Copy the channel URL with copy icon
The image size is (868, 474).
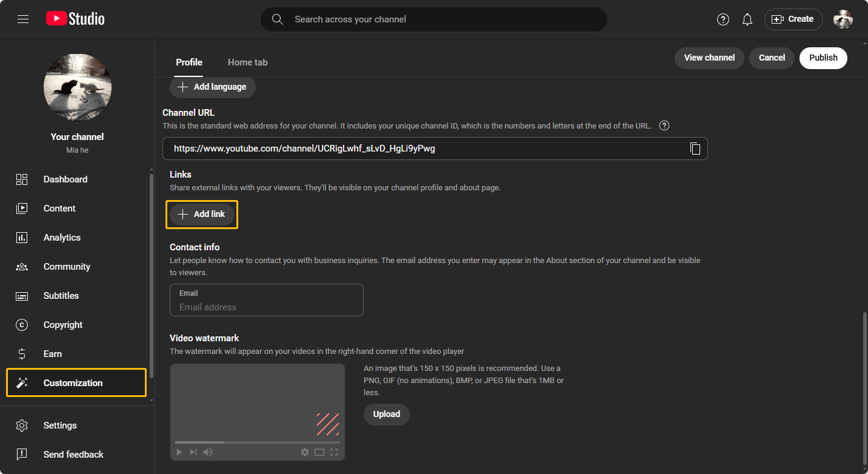695,149
